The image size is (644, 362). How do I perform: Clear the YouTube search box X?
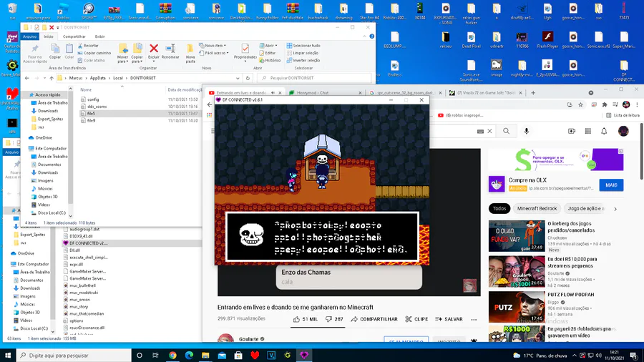click(x=489, y=132)
